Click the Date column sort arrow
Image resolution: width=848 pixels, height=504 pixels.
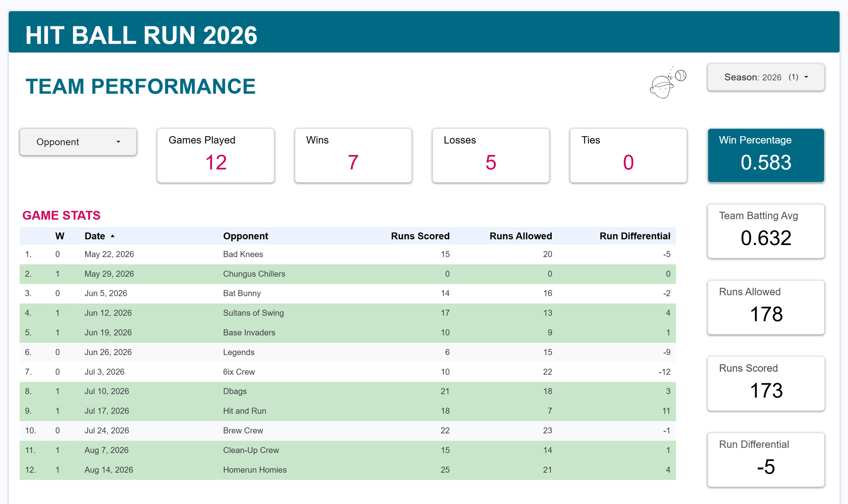tap(113, 236)
